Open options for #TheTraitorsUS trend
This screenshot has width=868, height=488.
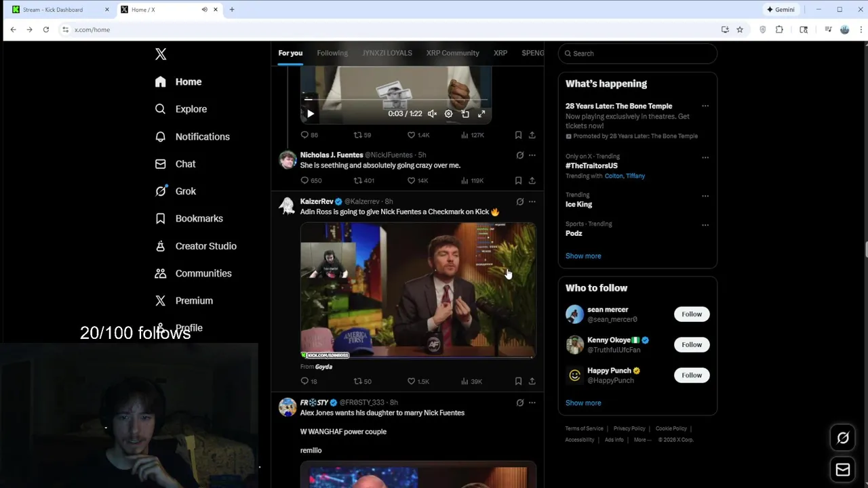pyautogui.click(x=705, y=158)
